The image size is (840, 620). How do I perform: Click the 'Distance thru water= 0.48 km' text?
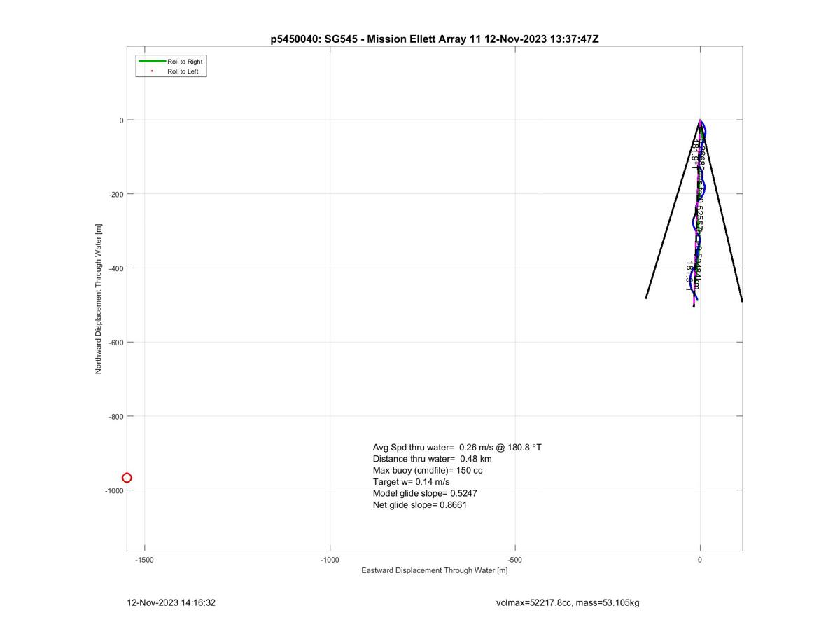(432, 459)
